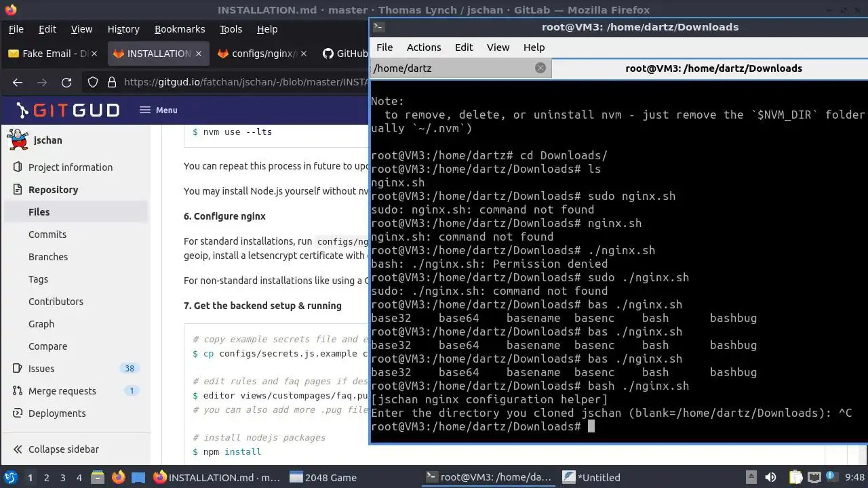Open Firefox File menu
Screen dimensions: 868x488
tap(16, 29)
